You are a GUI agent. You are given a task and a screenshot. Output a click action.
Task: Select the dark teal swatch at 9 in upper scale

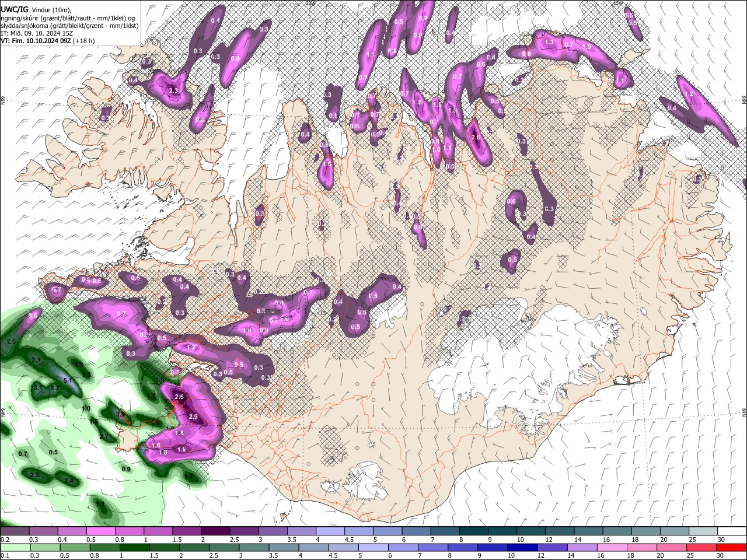pyautogui.click(x=502, y=531)
